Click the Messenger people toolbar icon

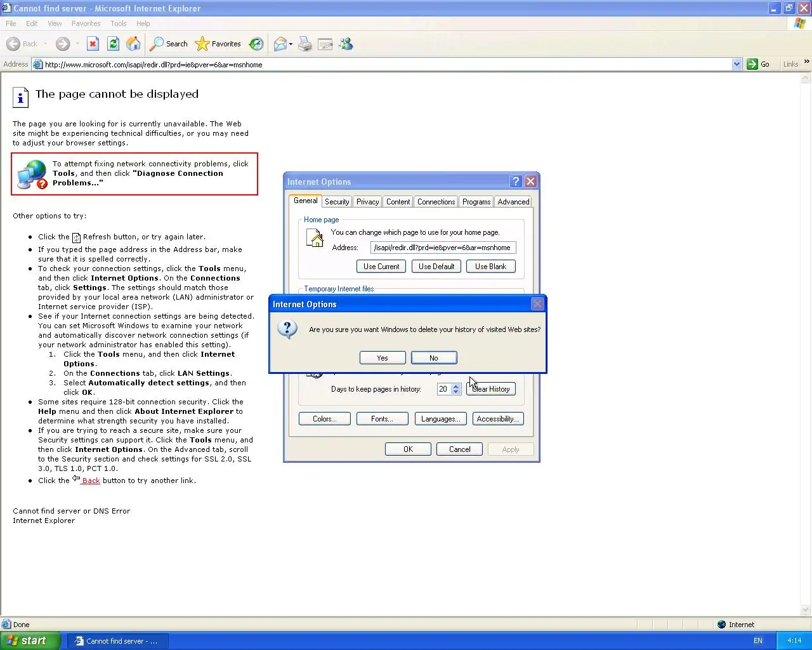(x=346, y=44)
